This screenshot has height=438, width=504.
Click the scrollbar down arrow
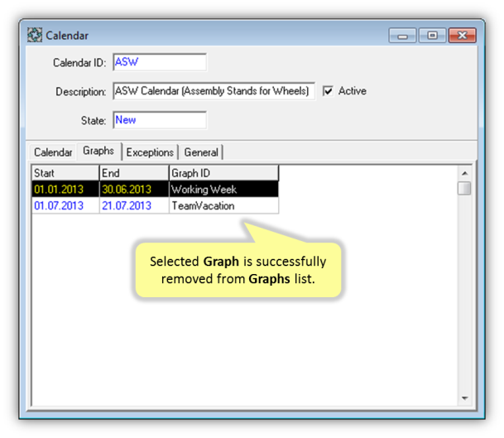(464, 398)
